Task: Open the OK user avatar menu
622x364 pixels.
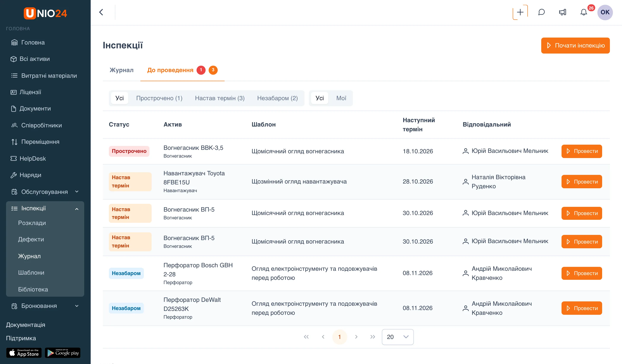Action: pos(605,12)
